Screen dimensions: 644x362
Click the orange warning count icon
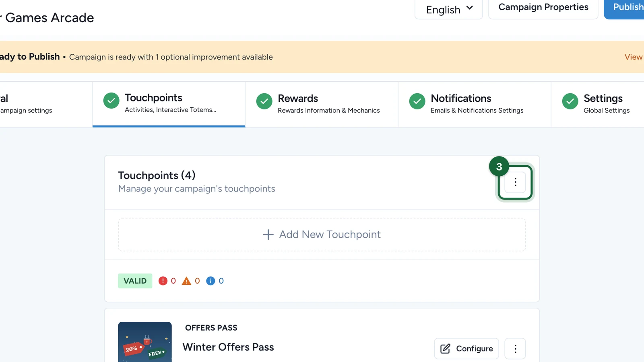(x=186, y=281)
